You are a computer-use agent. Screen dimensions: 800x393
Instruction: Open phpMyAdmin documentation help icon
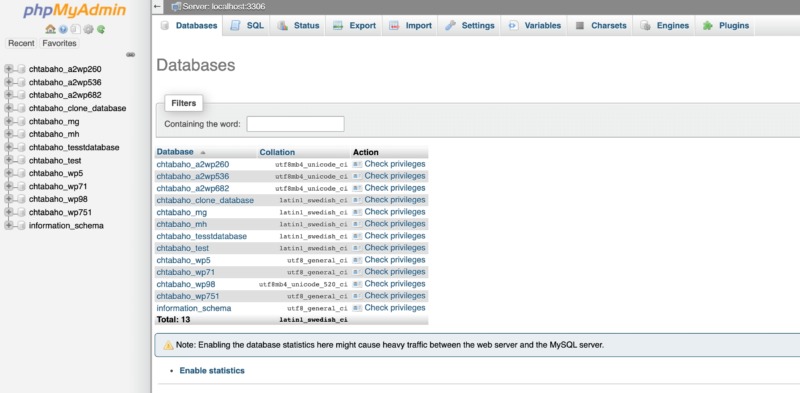(63, 29)
